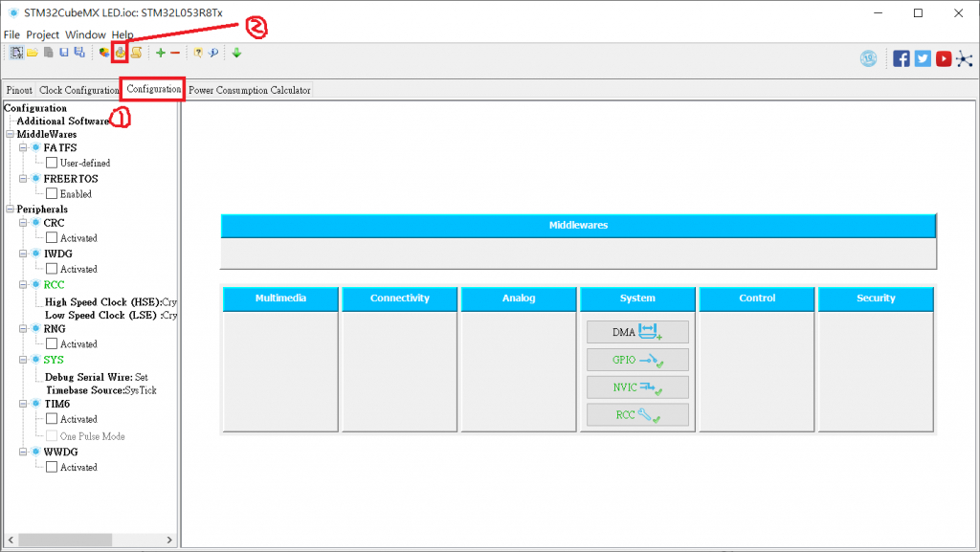This screenshot has width=980, height=552.
Task: Select Additional Software in the tree
Action: (63, 121)
